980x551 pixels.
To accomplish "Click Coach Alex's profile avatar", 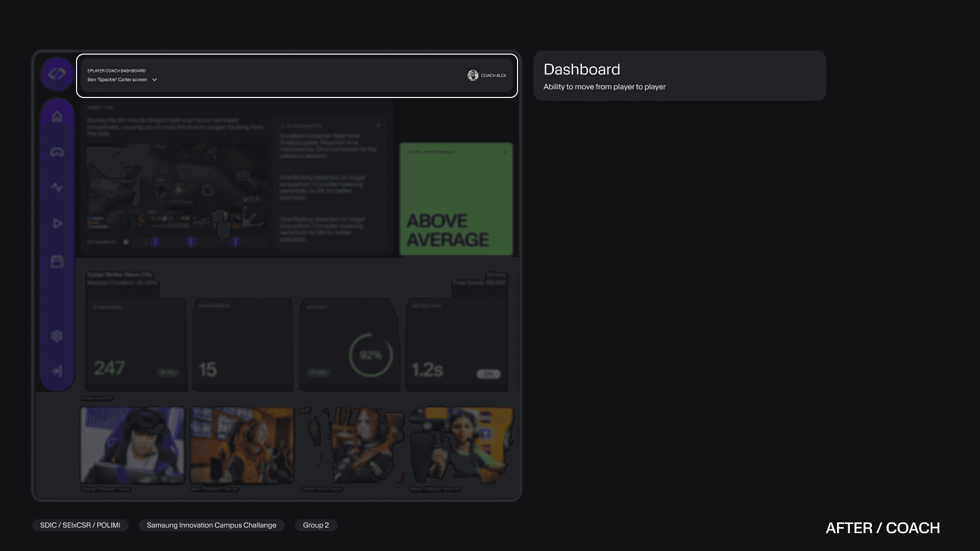I will click(x=473, y=76).
